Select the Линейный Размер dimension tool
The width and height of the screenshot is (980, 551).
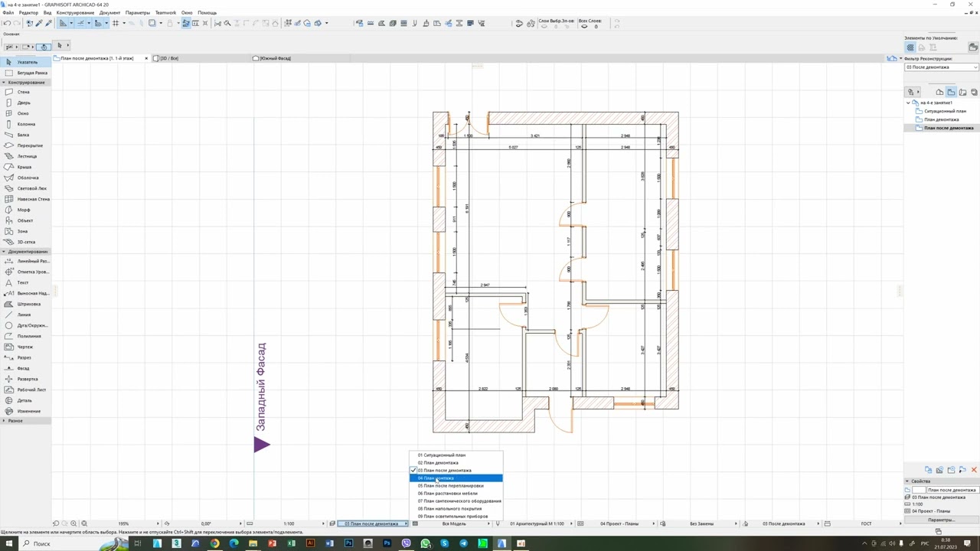point(32,261)
